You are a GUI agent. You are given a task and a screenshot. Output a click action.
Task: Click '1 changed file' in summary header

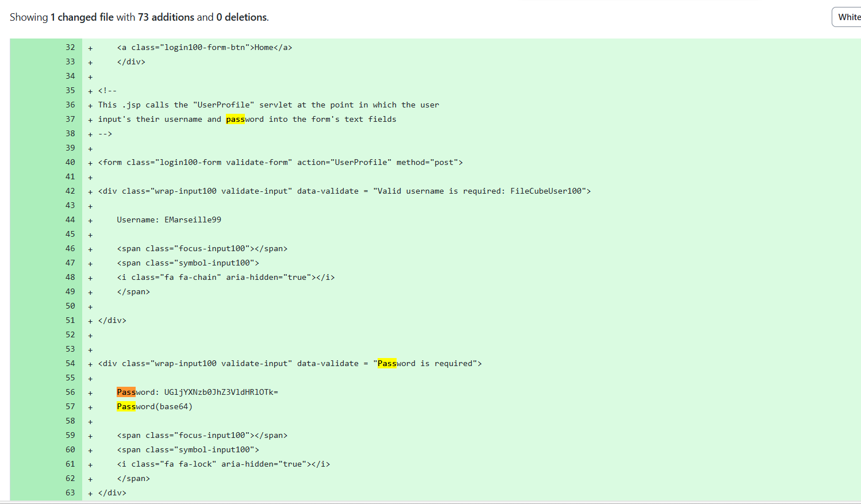[82, 17]
